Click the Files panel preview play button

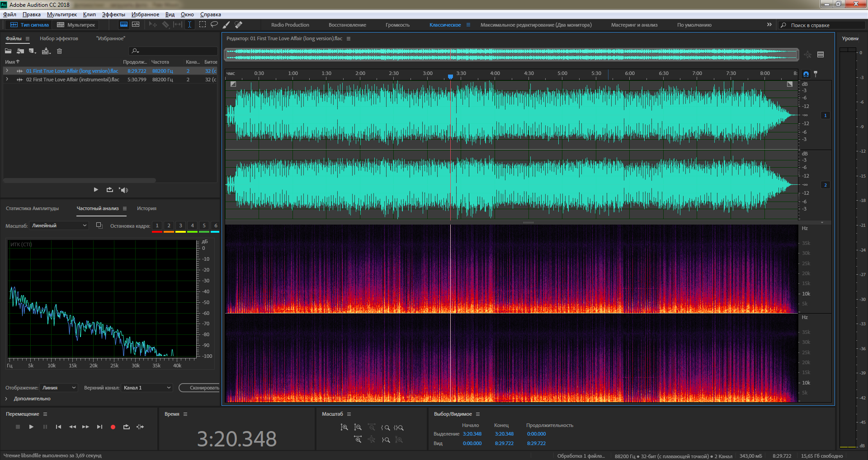tap(96, 190)
